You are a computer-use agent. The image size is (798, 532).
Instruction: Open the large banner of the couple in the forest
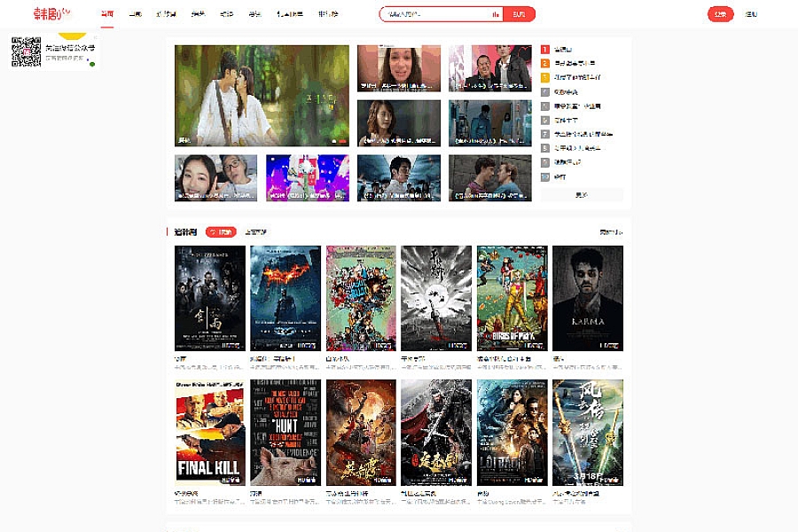point(262,96)
